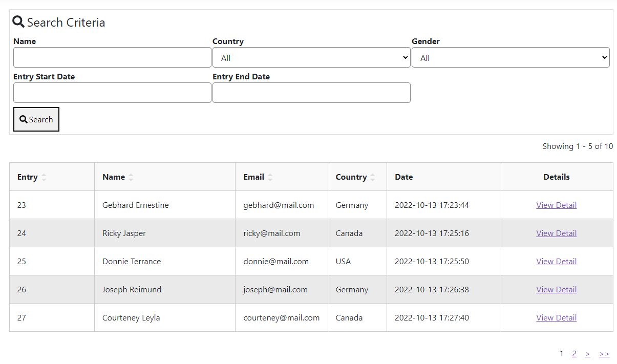Open View Detail for Courteney Leyla

556,317
